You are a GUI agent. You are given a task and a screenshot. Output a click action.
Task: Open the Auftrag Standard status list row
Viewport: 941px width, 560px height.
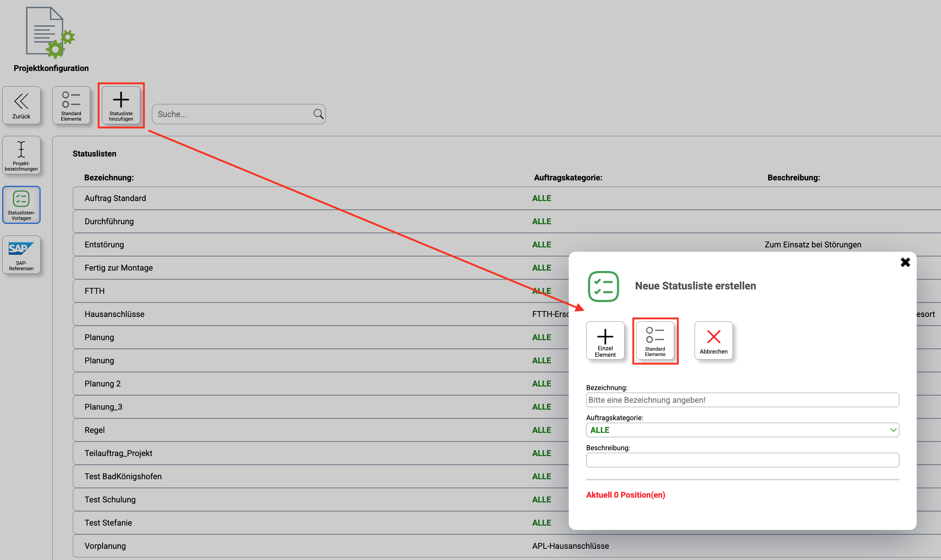coord(302,198)
